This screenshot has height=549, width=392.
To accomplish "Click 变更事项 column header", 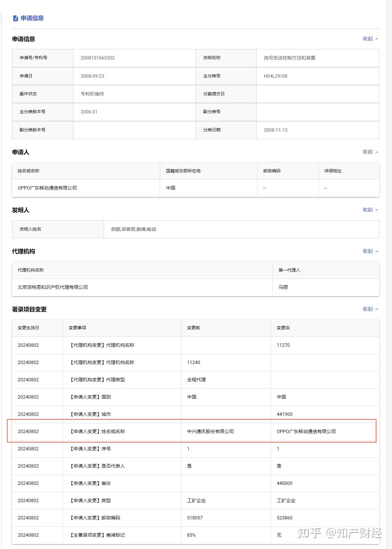I will 77,328.
